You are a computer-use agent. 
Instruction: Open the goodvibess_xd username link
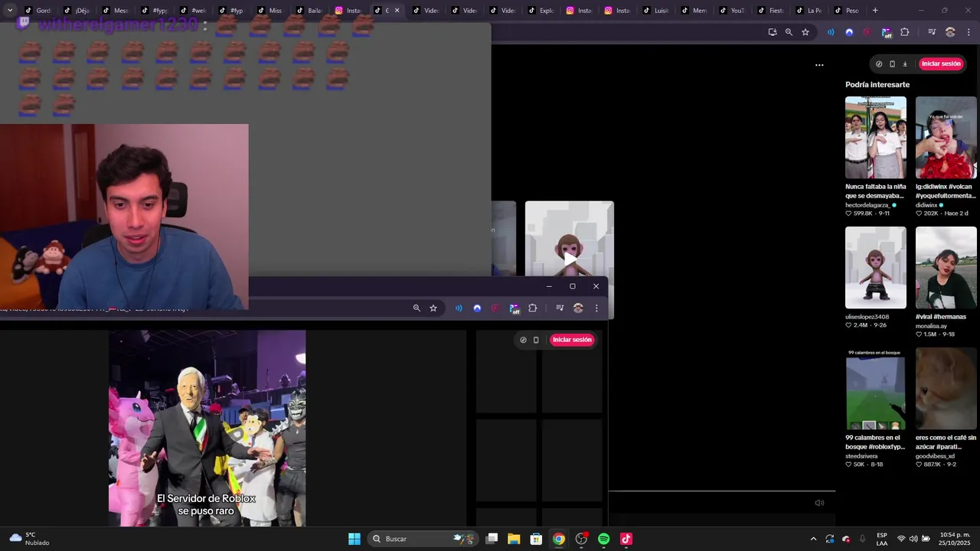pos(935,456)
